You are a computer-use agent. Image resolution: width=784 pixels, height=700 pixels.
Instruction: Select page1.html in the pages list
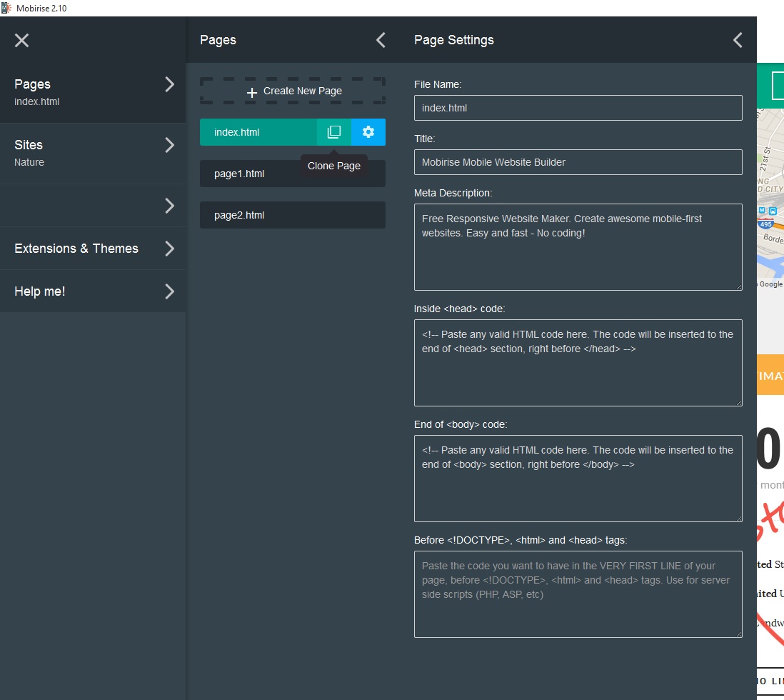coord(293,174)
